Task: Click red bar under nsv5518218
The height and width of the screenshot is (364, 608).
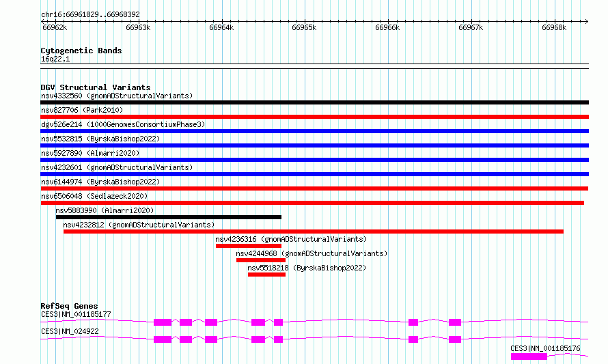Action: pos(267,275)
